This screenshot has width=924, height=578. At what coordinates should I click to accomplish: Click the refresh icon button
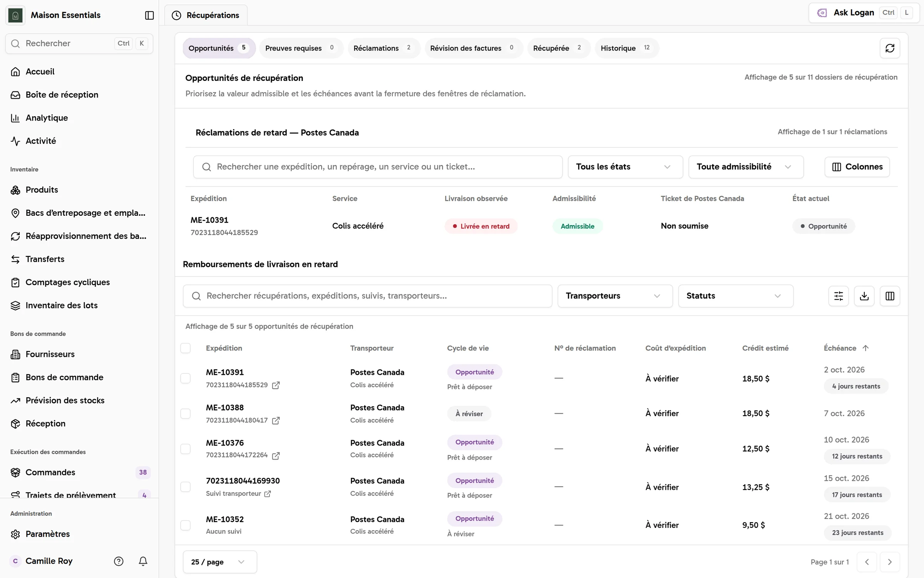point(889,48)
